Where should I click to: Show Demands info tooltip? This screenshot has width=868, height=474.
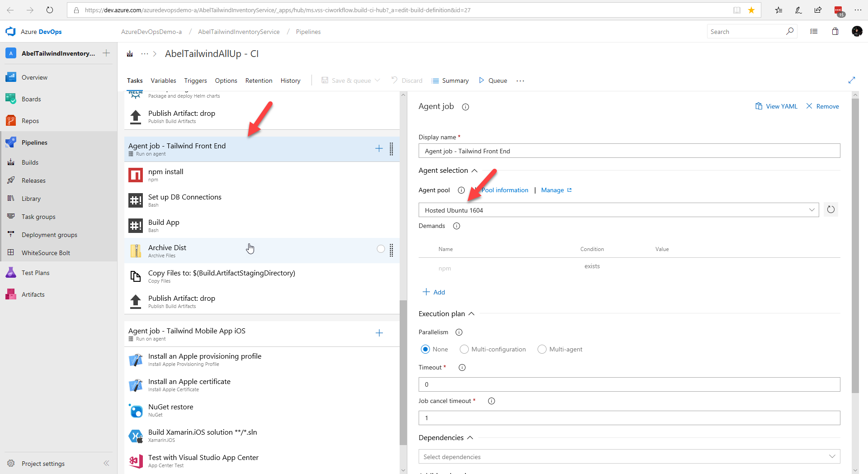click(x=457, y=226)
